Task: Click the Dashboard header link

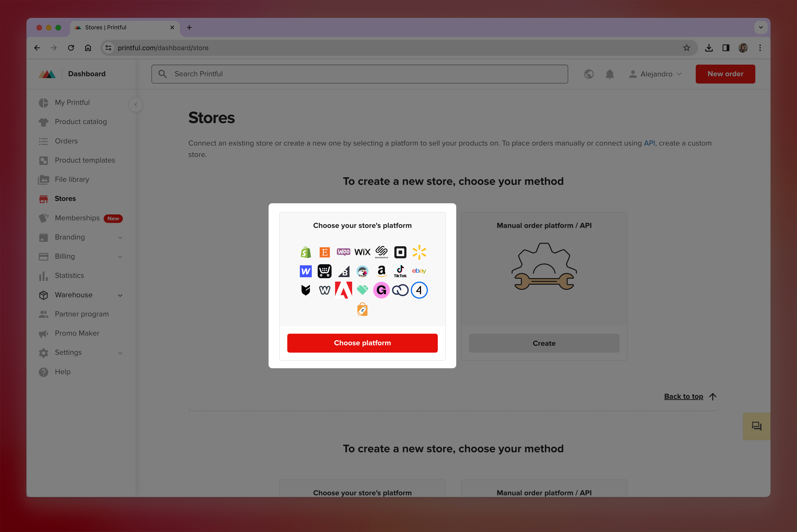Action: click(x=87, y=74)
